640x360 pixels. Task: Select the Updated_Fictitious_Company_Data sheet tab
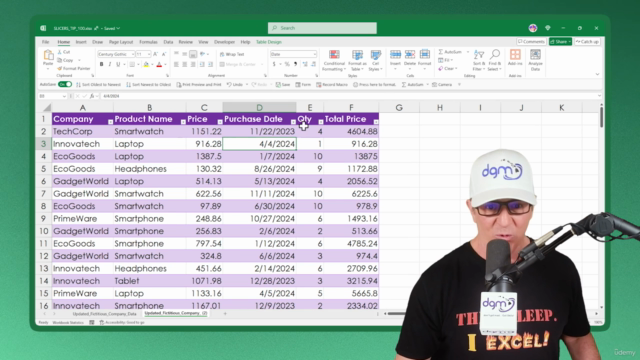click(104, 313)
